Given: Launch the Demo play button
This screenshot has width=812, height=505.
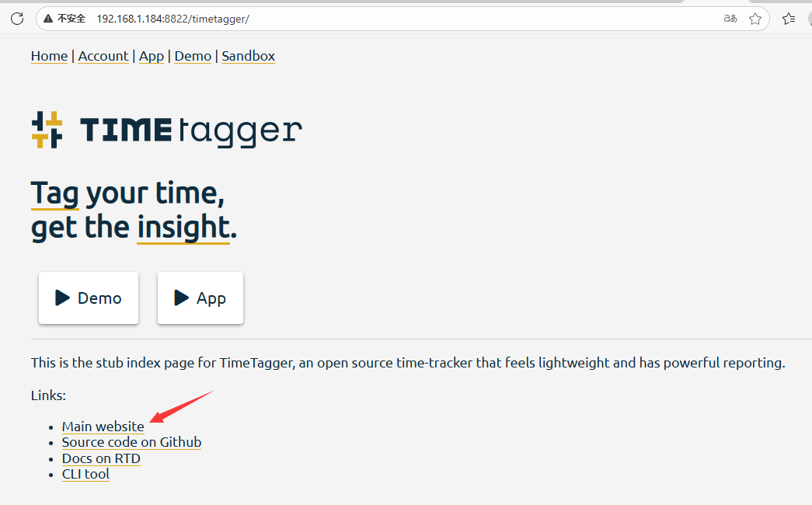Looking at the screenshot, I should (x=89, y=298).
